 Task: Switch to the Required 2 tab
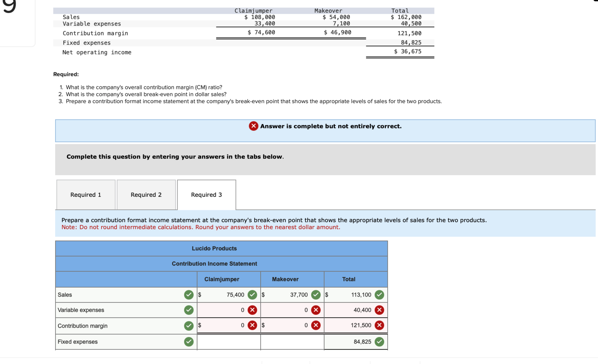click(x=146, y=195)
